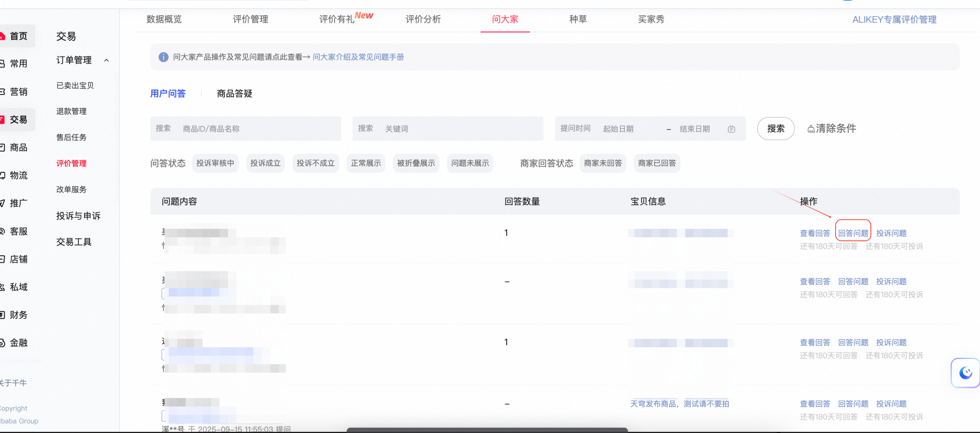Switch to the 评价分析 tab

tap(423, 19)
